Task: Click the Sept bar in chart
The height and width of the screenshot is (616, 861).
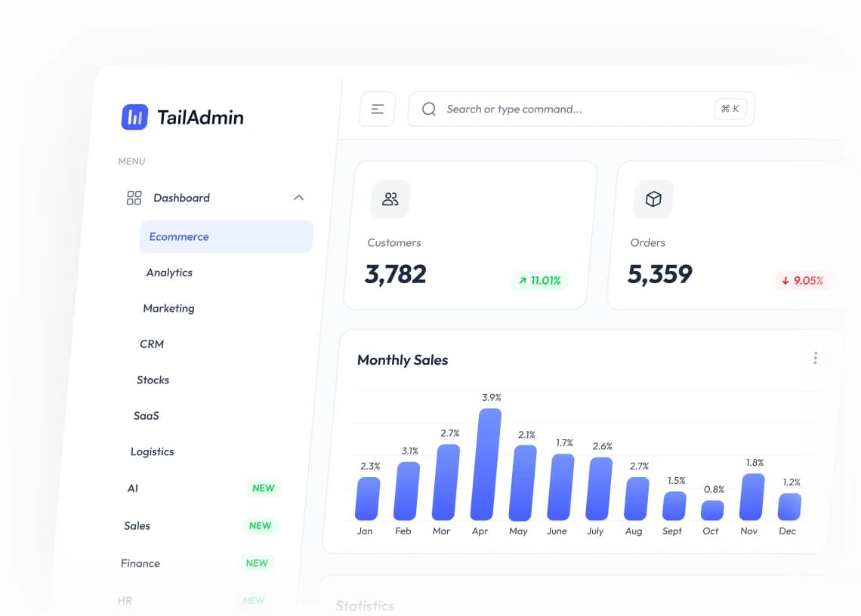Action: 674,506
